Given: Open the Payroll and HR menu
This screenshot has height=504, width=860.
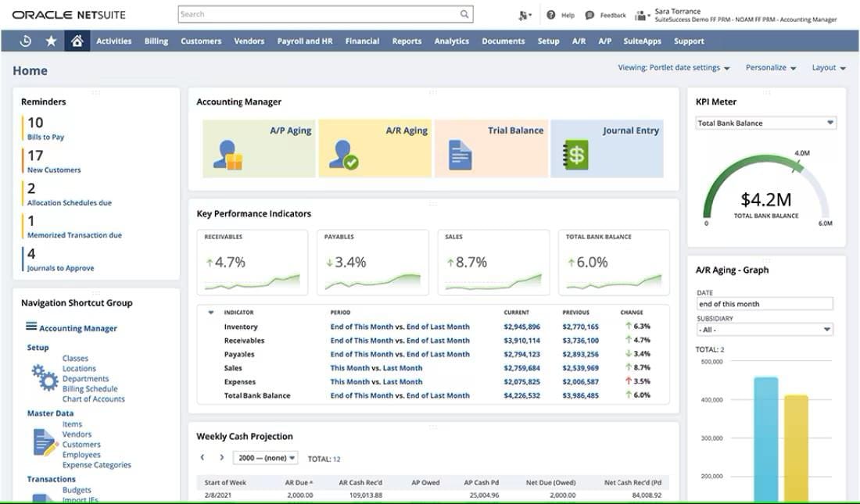Looking at the screenshot, I should [305, 41].
